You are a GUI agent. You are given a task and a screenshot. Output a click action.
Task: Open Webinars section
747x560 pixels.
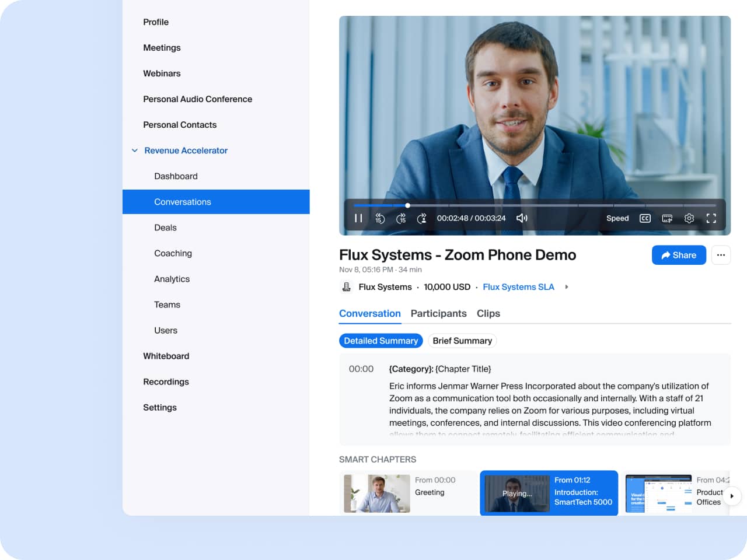pos(162,73)
